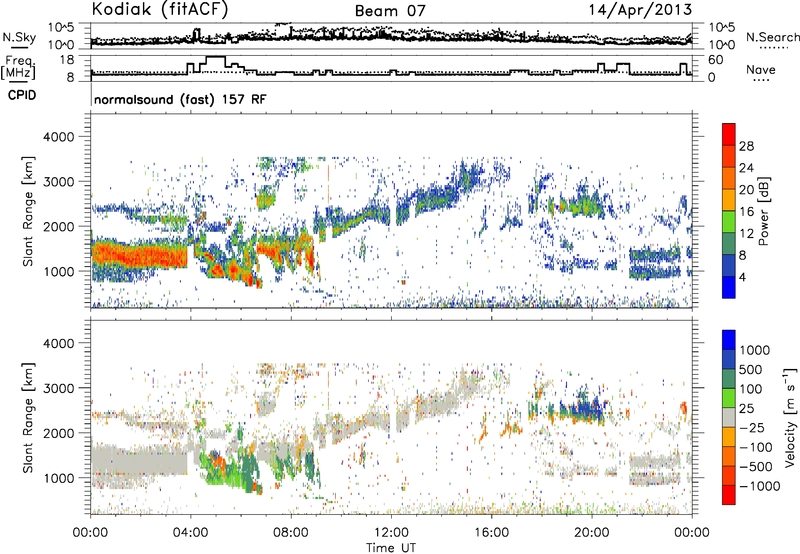Viewport: 800px width, 554px height.
Task: Click the '3000' tick on velocity panel
Action: (x=59, y=388)
